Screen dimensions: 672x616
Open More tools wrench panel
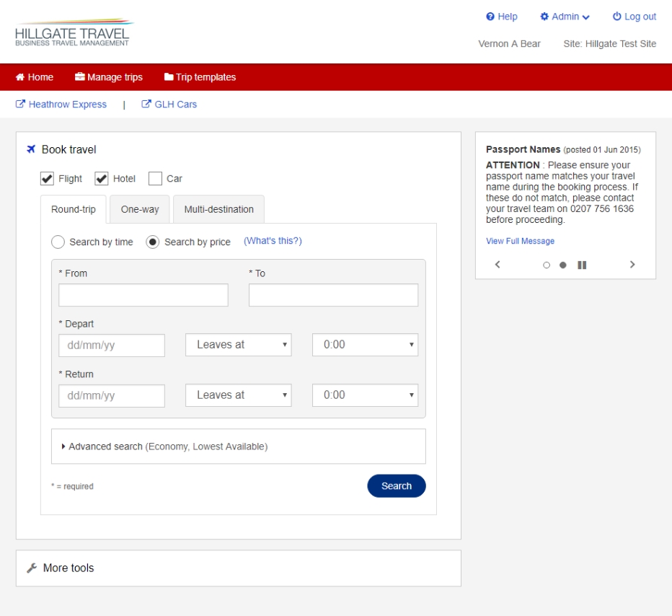[32, 568]
